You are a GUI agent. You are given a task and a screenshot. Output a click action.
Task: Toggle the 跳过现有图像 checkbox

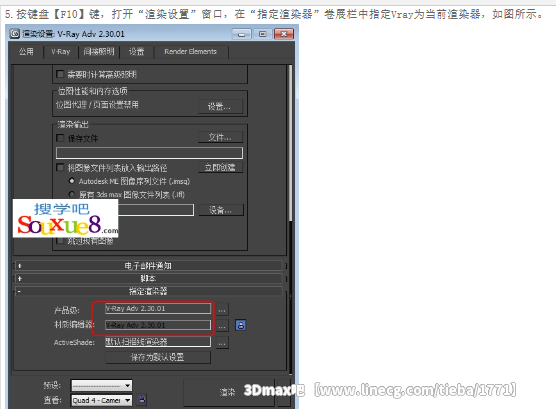[x=60, y=241]
